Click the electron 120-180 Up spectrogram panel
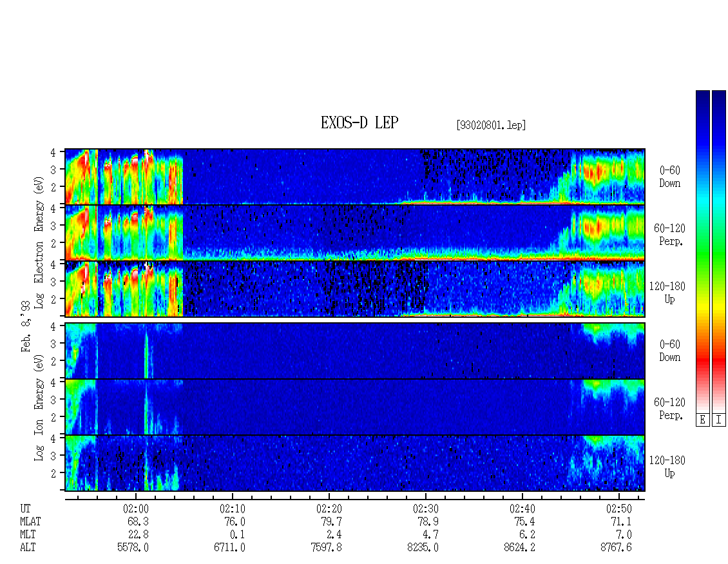728x564 pixels. coord(355,289)
